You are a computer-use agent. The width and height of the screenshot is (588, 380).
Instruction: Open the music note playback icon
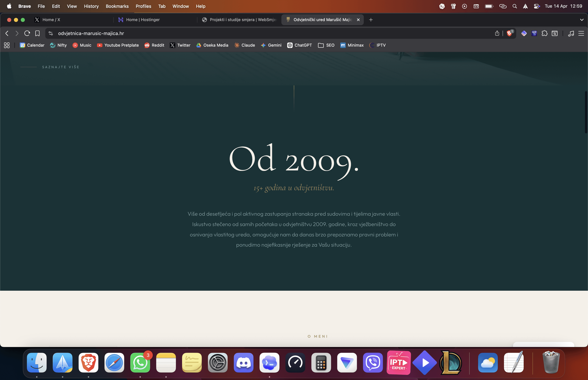(571, 33)
